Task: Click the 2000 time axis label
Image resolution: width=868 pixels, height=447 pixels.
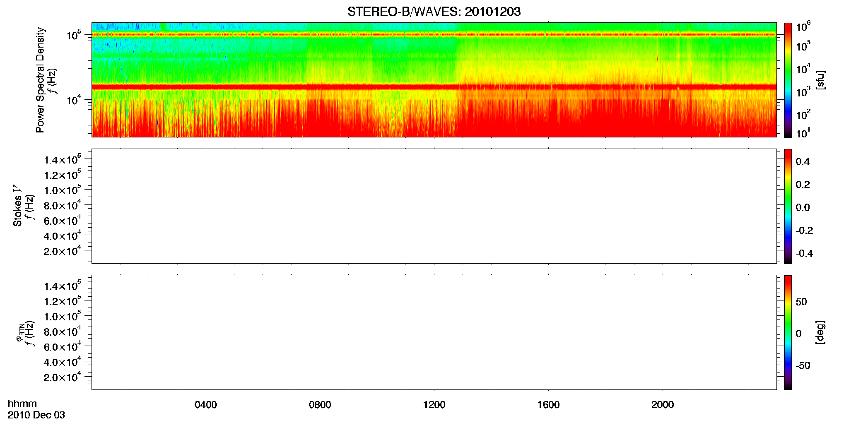Action: click(663, 405)
